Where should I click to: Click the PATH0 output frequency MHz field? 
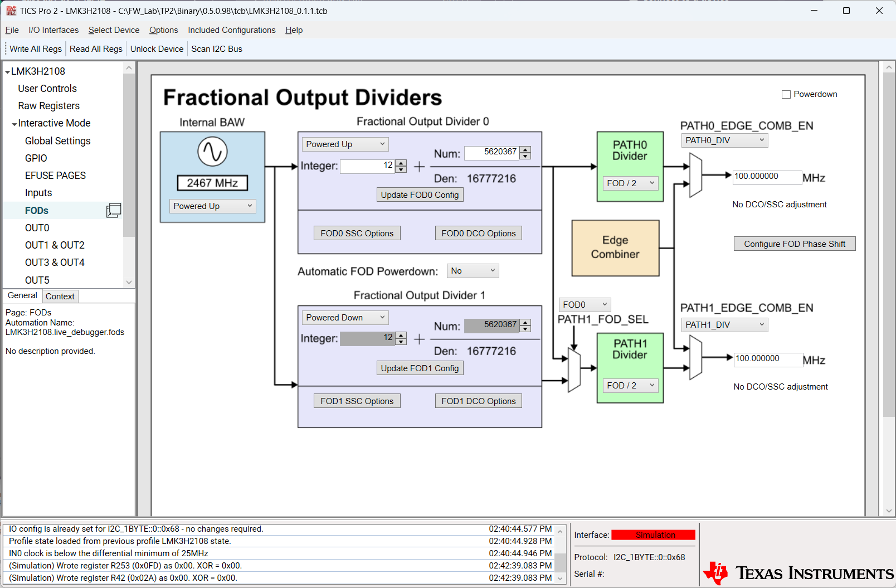[x=766, y=177]
